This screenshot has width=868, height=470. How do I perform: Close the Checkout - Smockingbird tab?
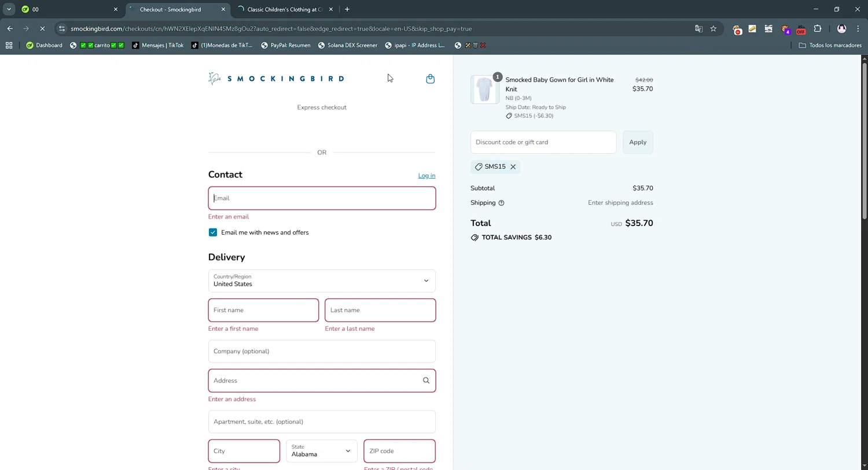pyautogui.click(x=223, y=9)
